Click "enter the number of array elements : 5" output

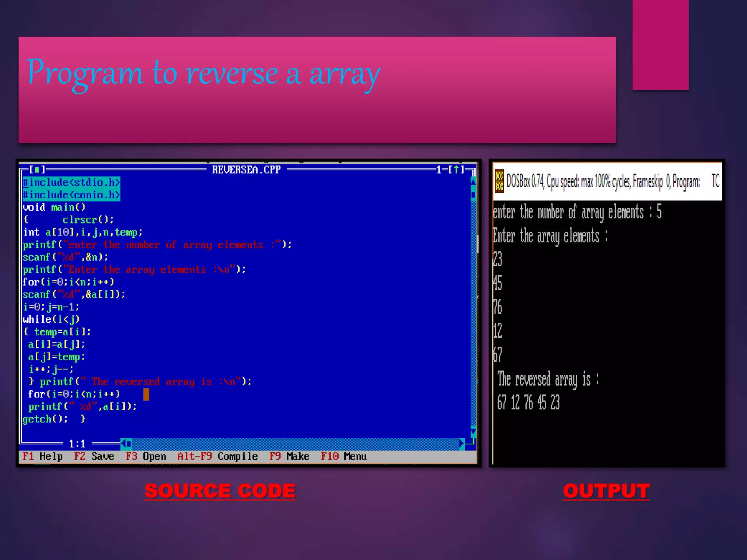[x=577, y=212]
